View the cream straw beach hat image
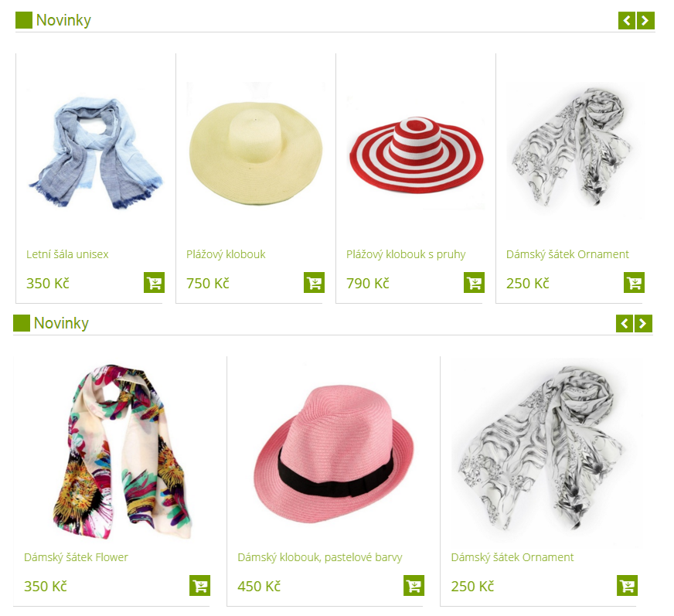Screen dimensions: 674x616 click(256, 152)
